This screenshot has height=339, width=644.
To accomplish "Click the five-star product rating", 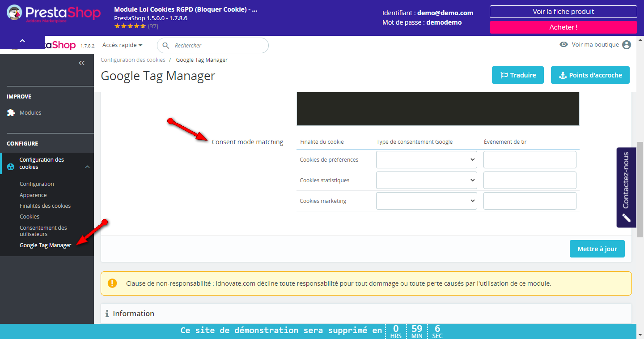I will (130, 26).
